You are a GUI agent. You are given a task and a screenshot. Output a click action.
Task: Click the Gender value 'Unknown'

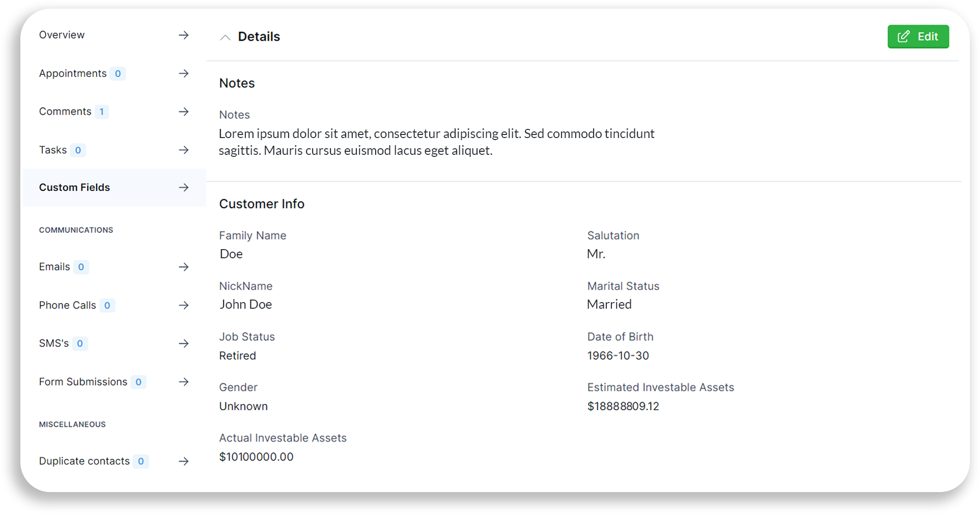click(x=243, y=406)
